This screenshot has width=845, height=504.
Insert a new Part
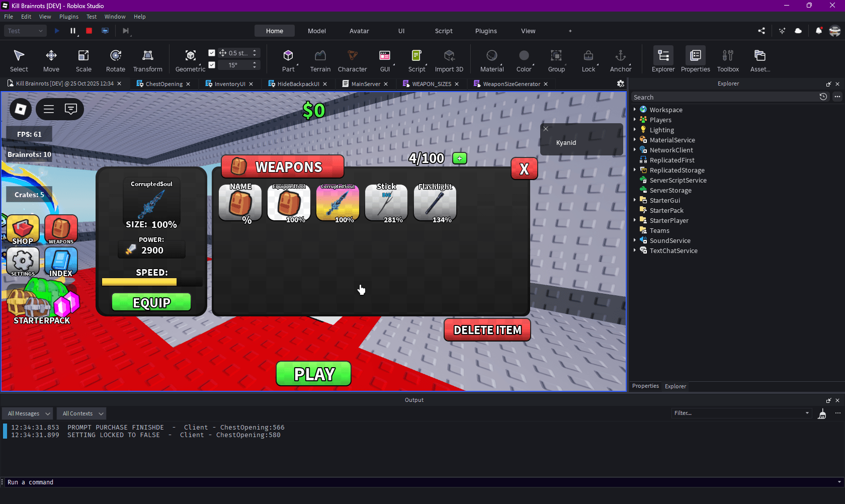288,60
